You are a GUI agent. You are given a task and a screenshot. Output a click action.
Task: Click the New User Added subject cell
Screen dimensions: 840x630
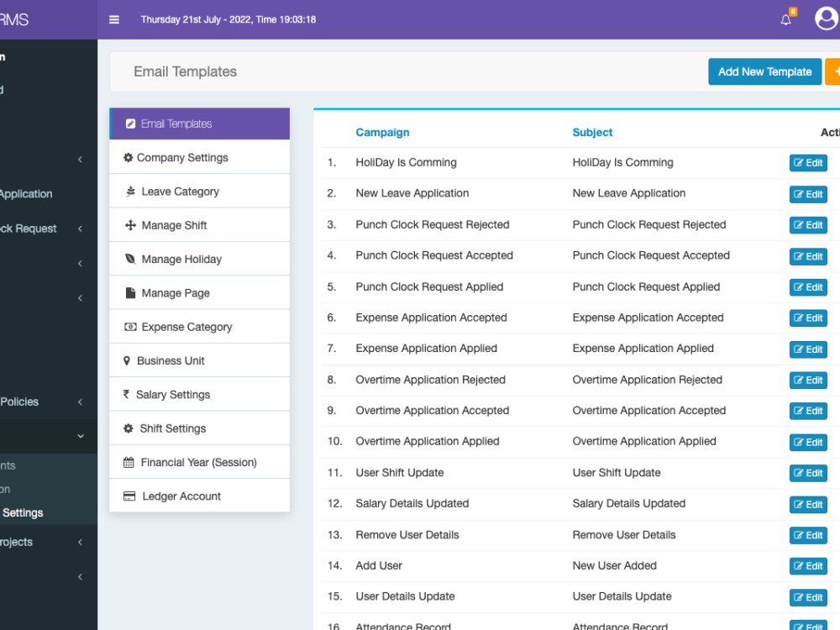(x=614, y=565)
